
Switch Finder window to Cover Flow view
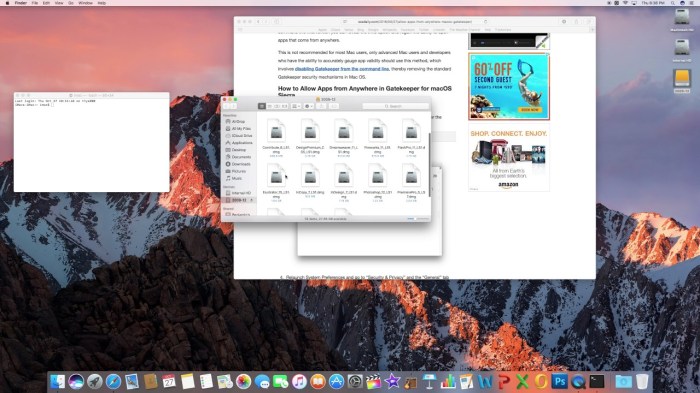coord(284,106)
